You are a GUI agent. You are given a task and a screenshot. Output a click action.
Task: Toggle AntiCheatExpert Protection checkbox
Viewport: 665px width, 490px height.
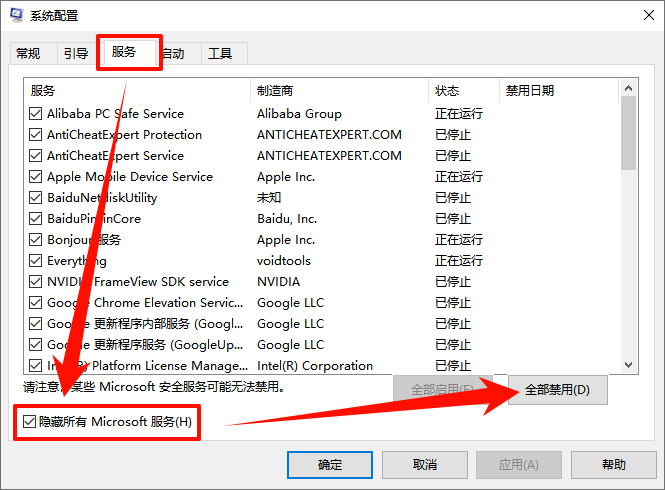pos(36,135)
